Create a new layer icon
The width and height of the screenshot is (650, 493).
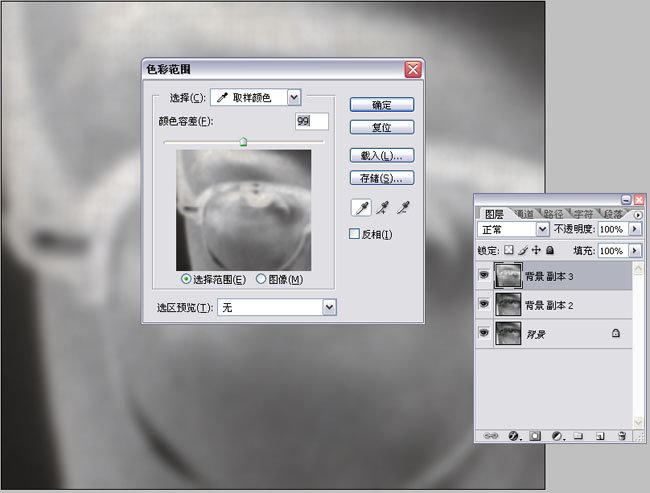[600, 436]
